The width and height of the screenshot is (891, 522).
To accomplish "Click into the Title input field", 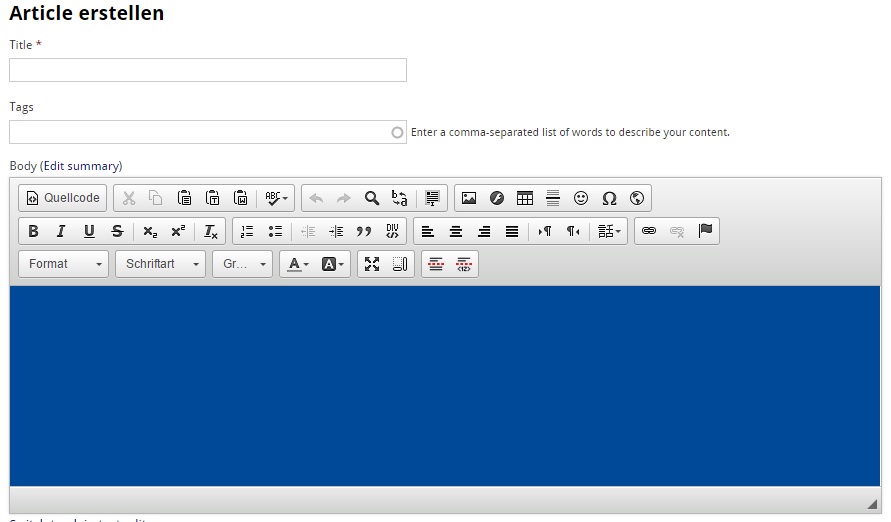I will pyautogui.click(x=208, y=70).
